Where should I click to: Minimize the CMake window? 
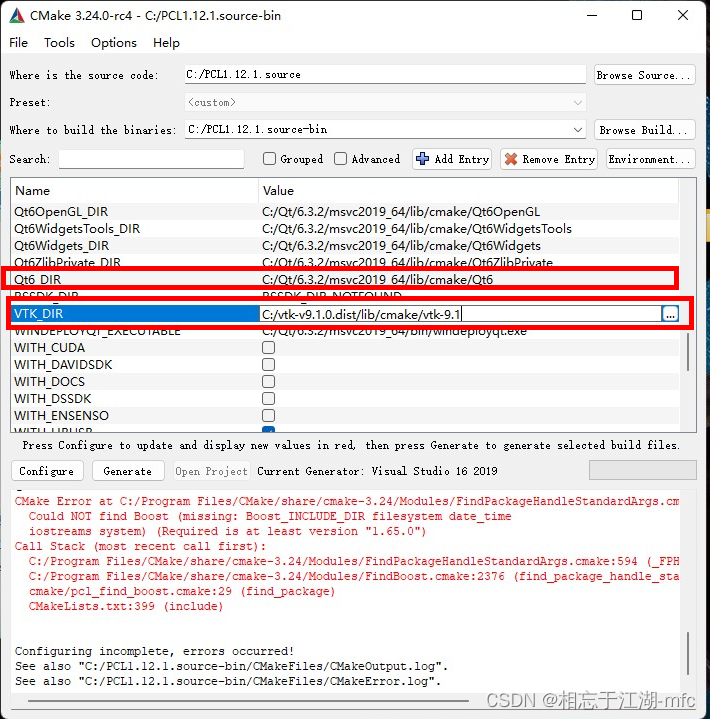592,16
